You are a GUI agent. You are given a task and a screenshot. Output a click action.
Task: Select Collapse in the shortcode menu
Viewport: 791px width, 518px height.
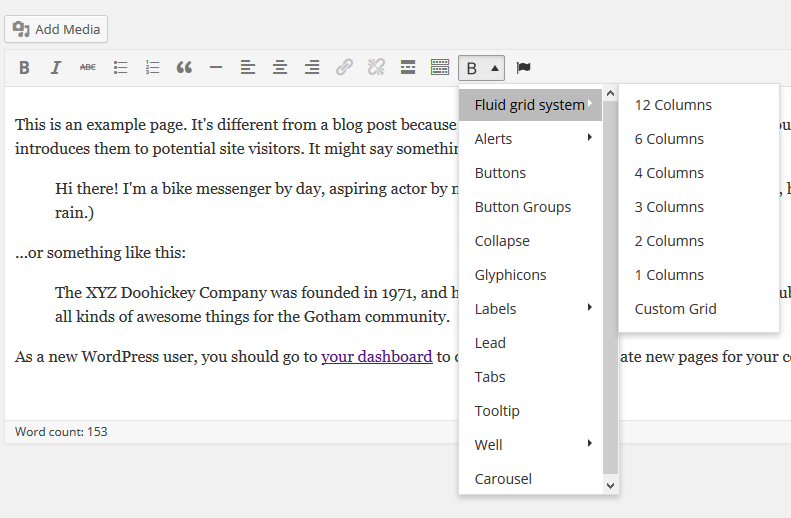coord(530,241)
